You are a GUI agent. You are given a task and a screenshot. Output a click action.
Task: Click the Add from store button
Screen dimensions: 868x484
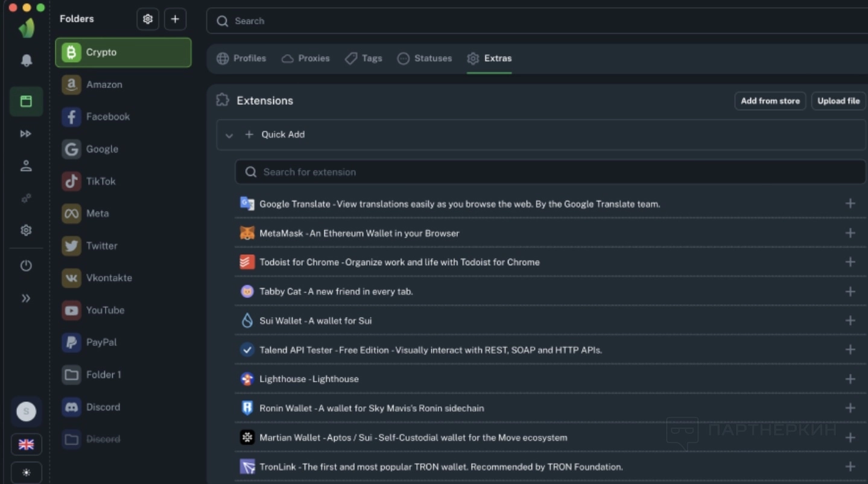[x=770, y=101]
